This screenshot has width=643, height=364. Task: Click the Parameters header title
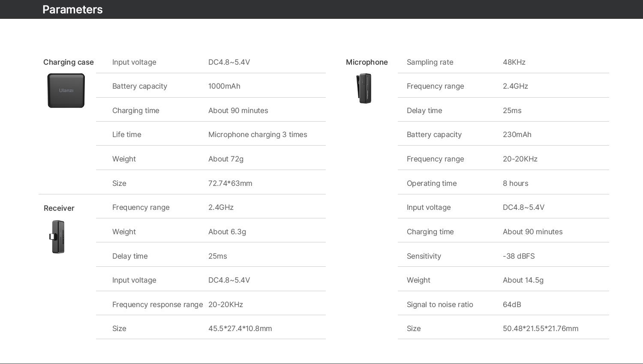tap(72, 9)
